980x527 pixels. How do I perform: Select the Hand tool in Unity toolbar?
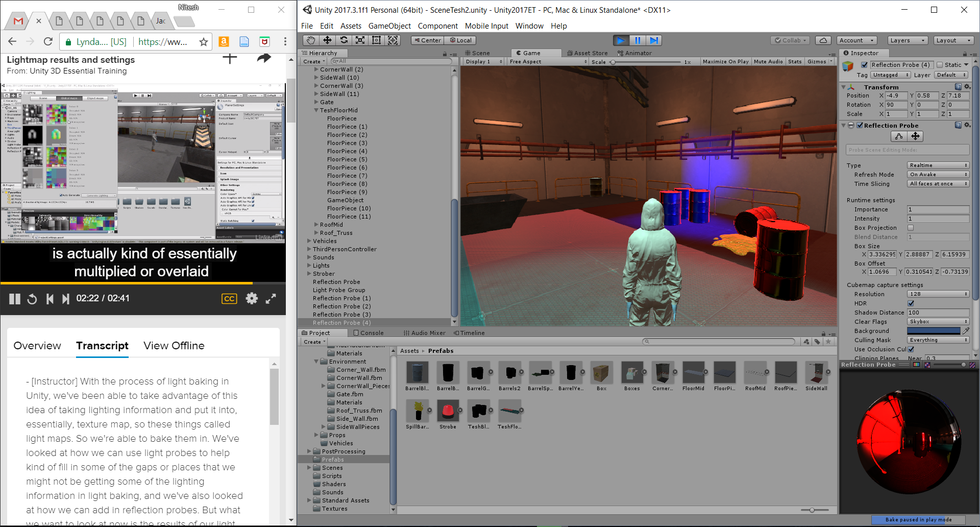[311, 40]
